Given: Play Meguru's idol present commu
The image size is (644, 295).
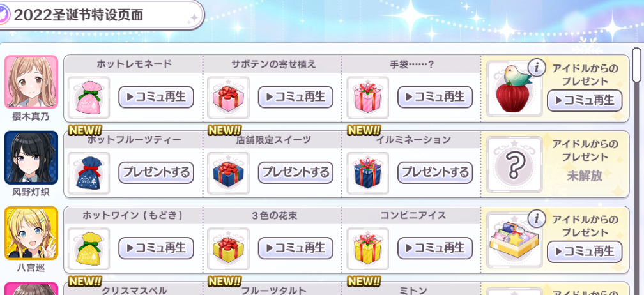Looking at the screenshot, I should [x=585, y=252].
